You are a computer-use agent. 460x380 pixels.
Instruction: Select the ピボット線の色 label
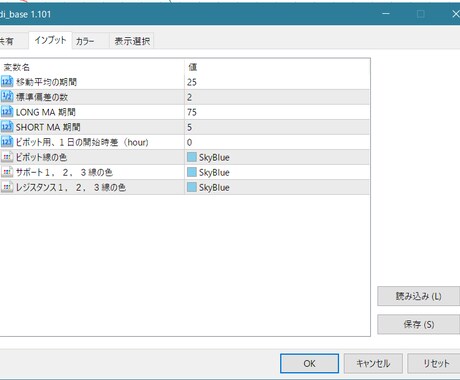click(41, 157)
